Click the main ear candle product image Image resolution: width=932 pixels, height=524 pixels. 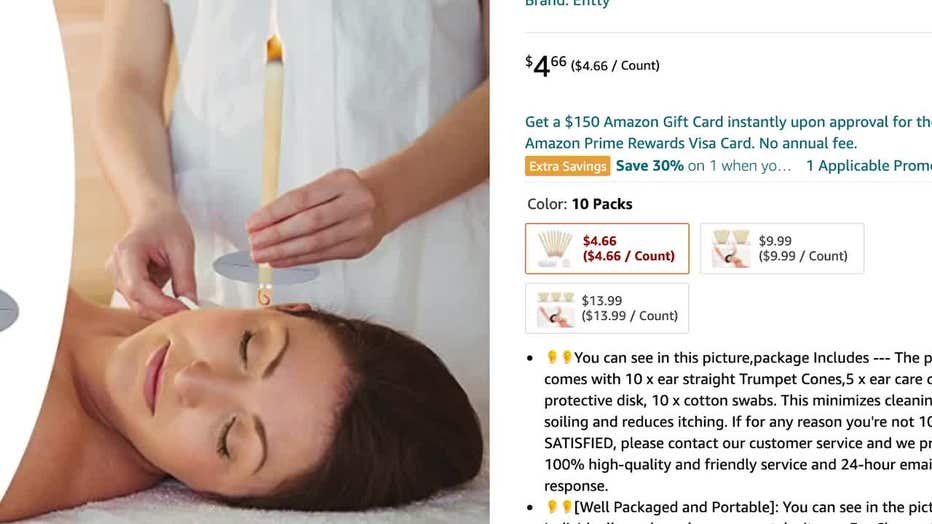coord(245,261)
